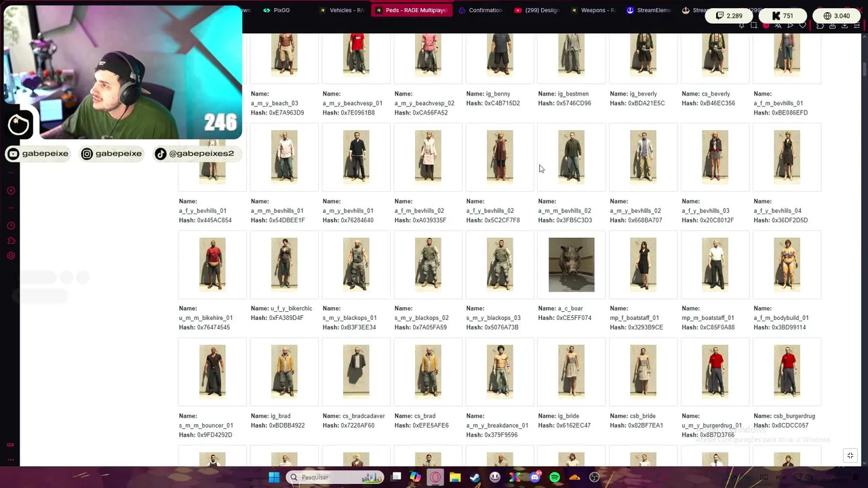Click the hash text 0xBDBB4922
Image resolution: width=868 pixels, height=488 pixels.
point(287,426)
